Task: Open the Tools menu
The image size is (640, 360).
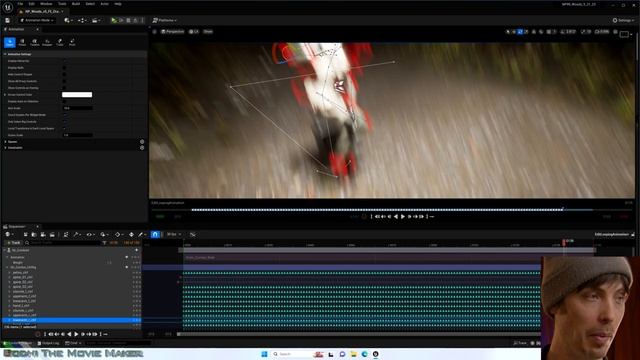Action: pos(62,4)
